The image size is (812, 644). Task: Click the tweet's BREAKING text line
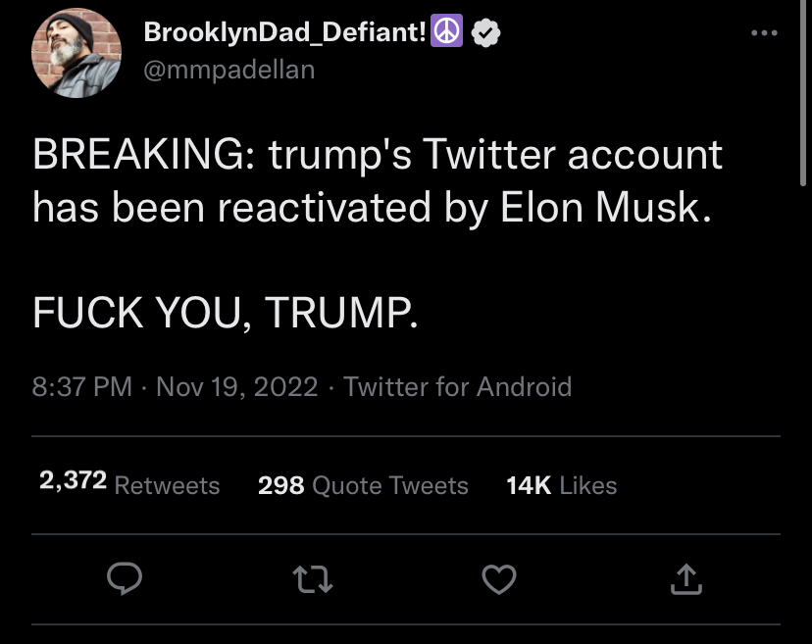(x=377, y=154)
